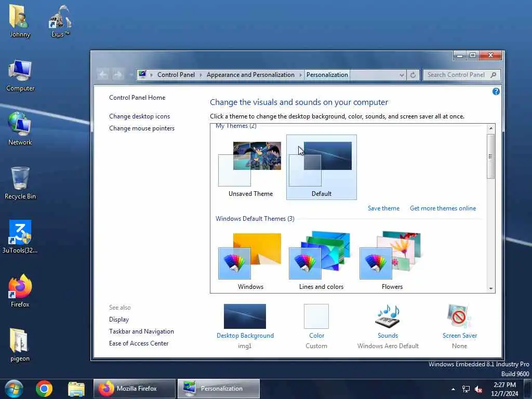Open the pigeon folder on desktop

click(20, 345)
